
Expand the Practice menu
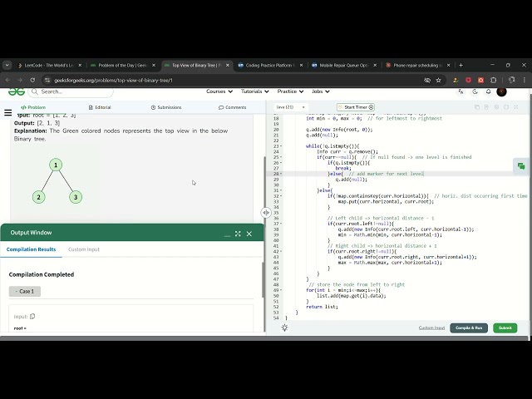(x=290, y=91)
